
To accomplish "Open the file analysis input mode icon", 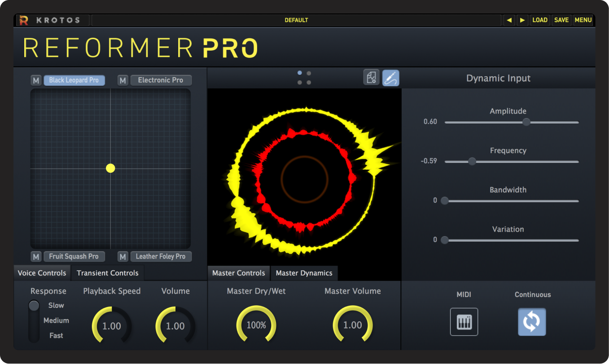I will click(371, 78).
